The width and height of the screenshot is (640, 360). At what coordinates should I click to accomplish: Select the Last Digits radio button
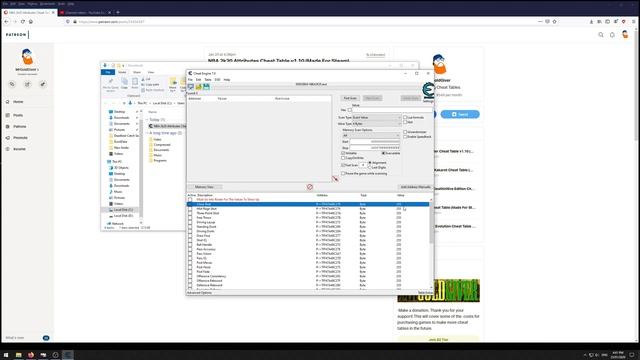[370, 167]
